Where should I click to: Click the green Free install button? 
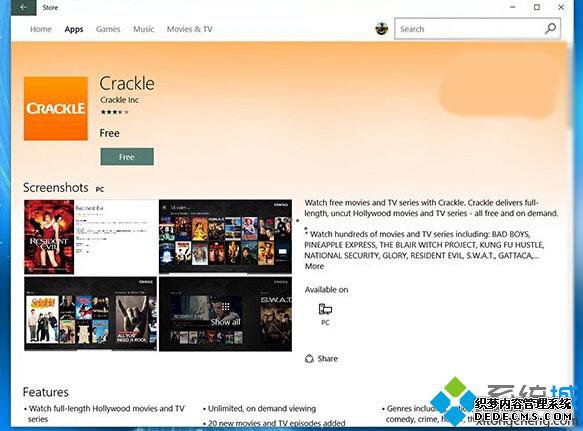127,157
